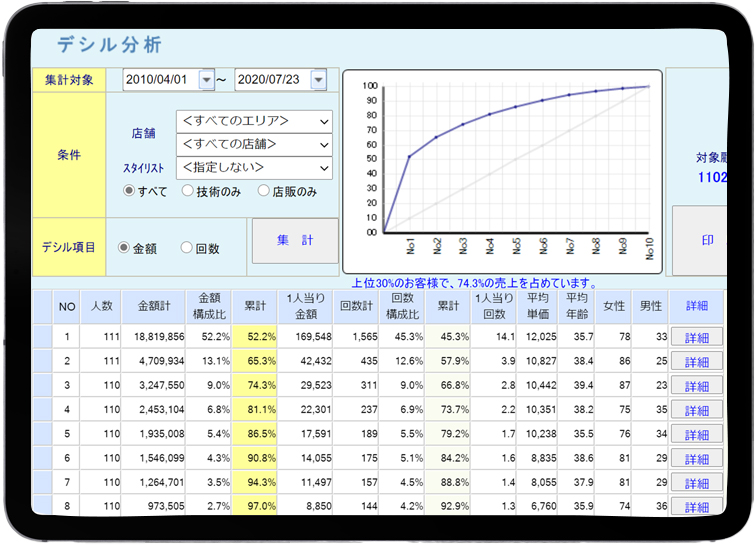Open 詳細 for decile row 8

point(696,506)
